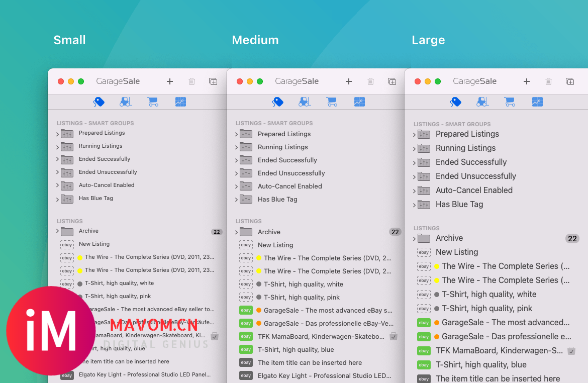Screen dimensions: 588x383
Task: Select Elgato Key Light listing in Small window
Action: click(x=144, y=374)
